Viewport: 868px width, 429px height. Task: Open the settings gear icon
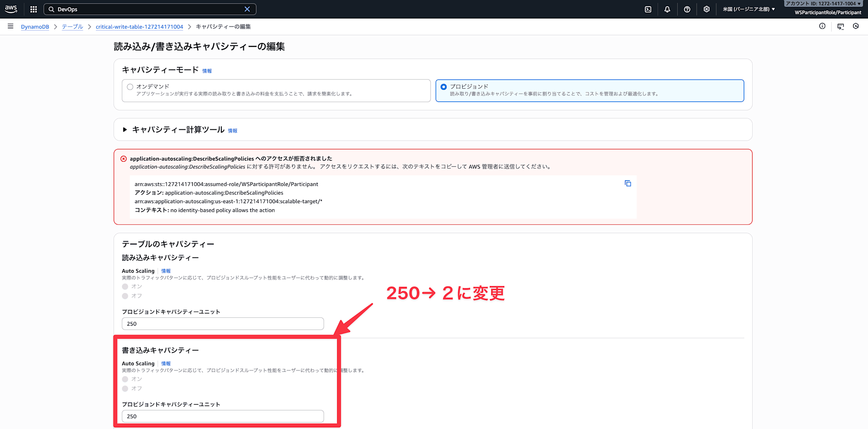[x=707, y=9]
